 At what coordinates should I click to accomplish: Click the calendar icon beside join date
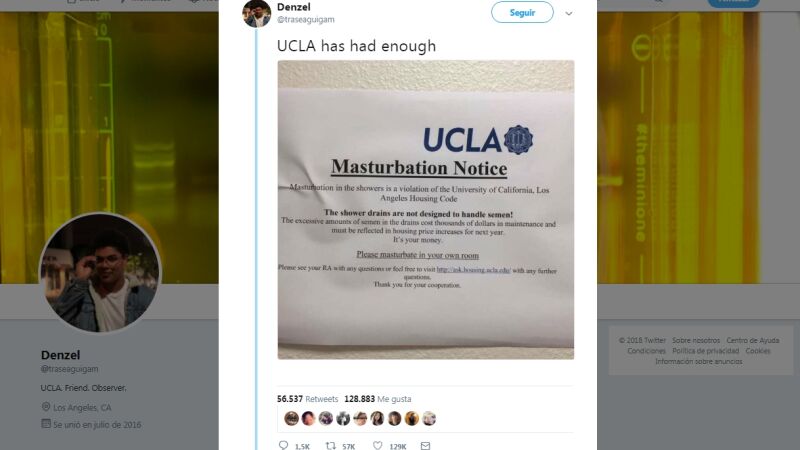click(x=46, y=424)
